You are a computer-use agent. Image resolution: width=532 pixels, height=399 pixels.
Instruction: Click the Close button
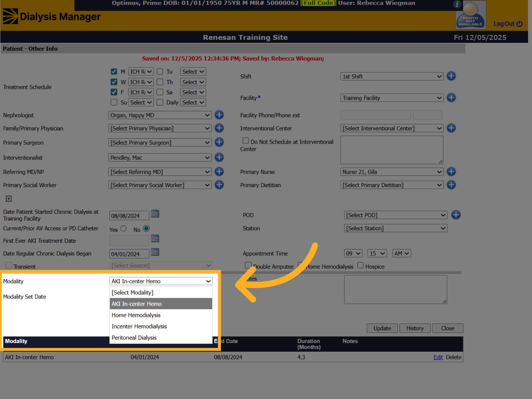448,328
